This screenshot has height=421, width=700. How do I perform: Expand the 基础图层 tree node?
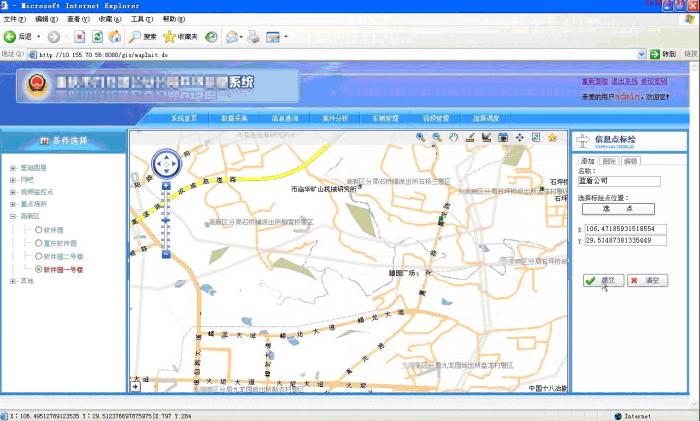pyautogui.click(x=13, y=167)
